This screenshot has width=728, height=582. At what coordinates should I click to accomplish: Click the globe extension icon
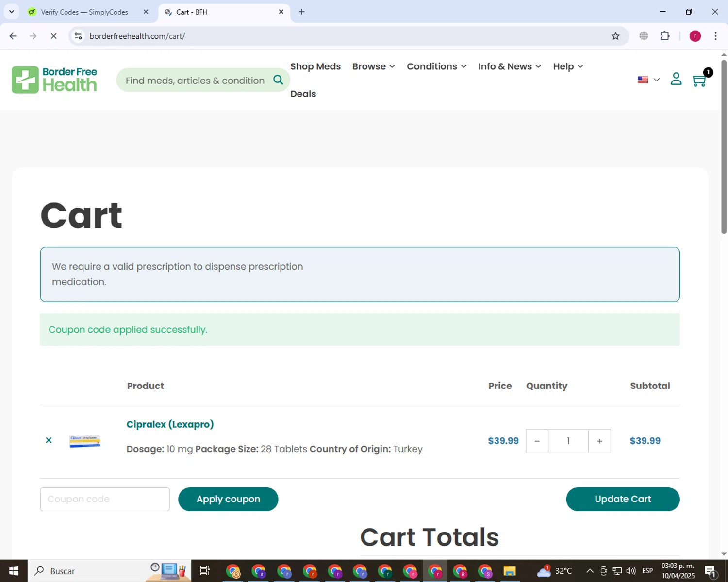644,36
